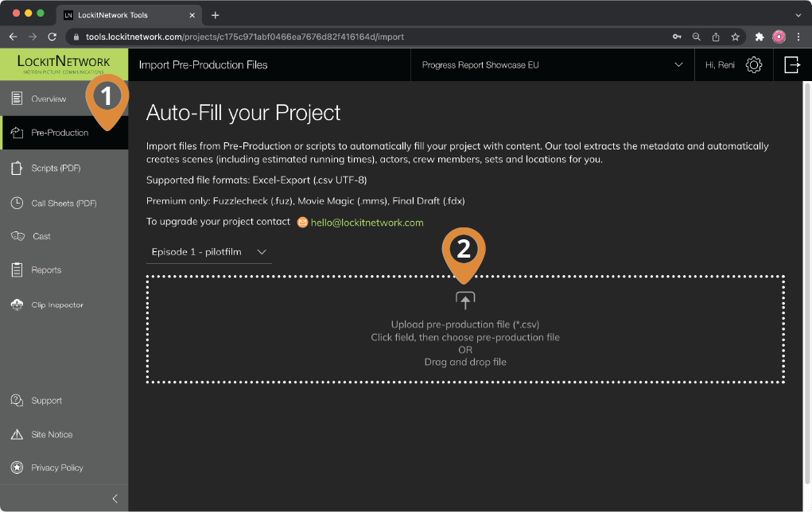Click the Auto-Fill your Project heading
This screenshot has height=512, width=812.
(243, 113)
